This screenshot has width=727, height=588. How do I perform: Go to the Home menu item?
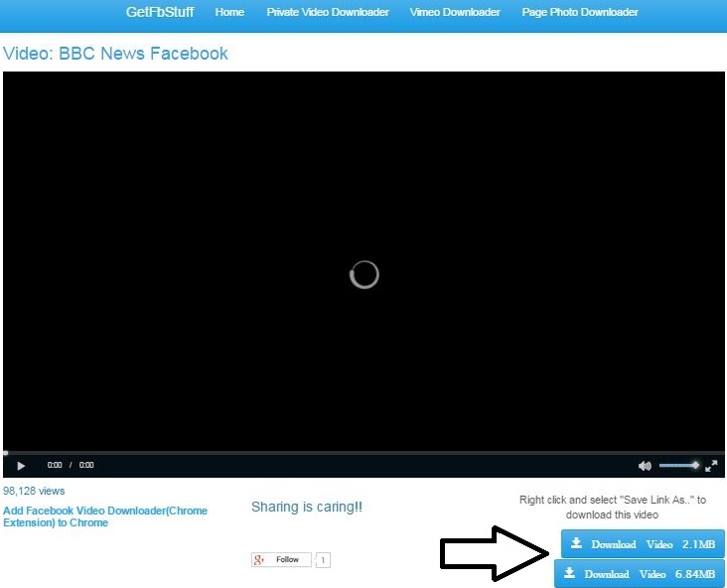[x=229, y=13]
